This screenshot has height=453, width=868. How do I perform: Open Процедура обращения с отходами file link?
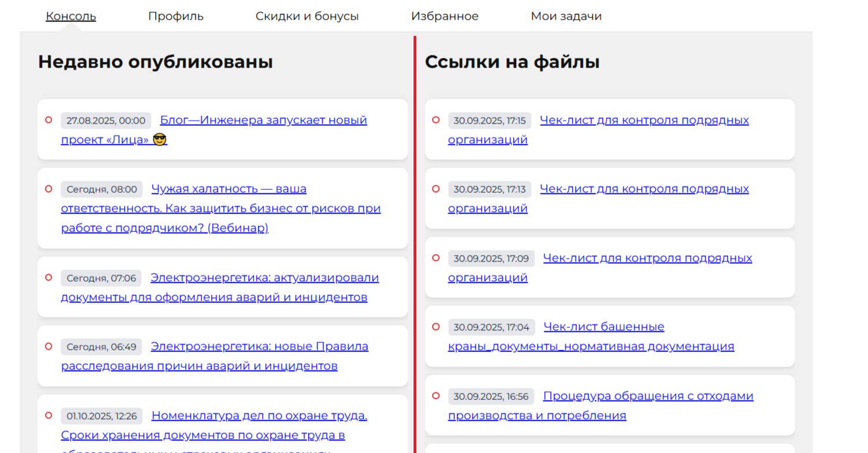(648, 396)
